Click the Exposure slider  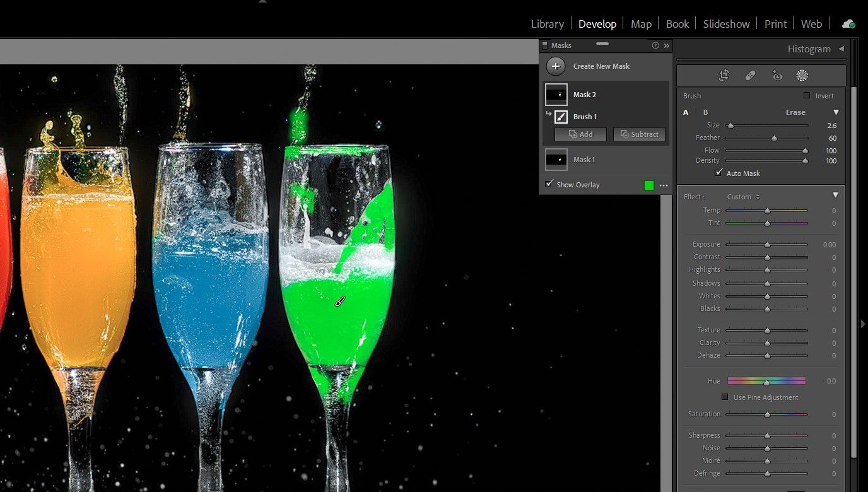(766, 245)
